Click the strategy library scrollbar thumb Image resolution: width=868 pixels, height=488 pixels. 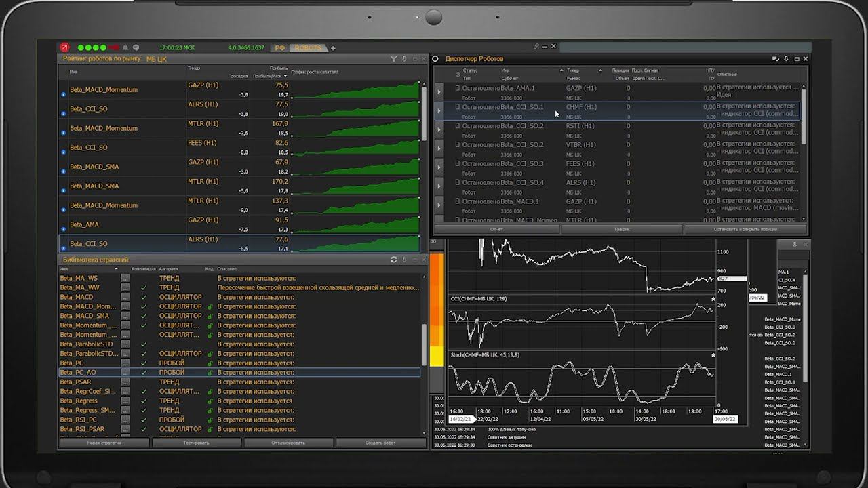(425, 344)
